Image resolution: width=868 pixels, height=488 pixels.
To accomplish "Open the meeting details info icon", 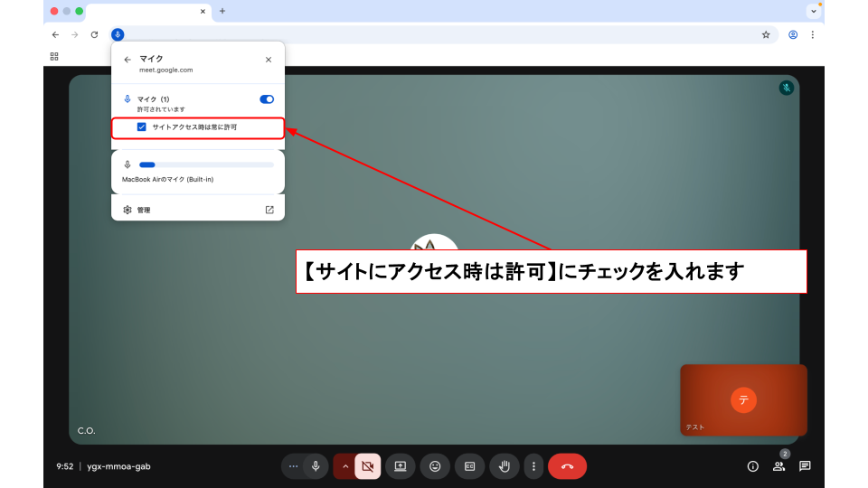I will (752, 466).
